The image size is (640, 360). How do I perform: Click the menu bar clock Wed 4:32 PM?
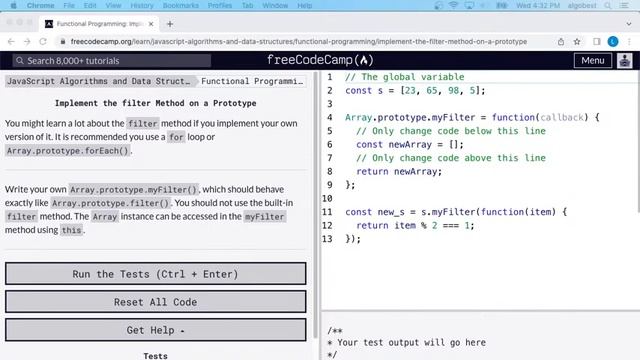tap(538, 6)
